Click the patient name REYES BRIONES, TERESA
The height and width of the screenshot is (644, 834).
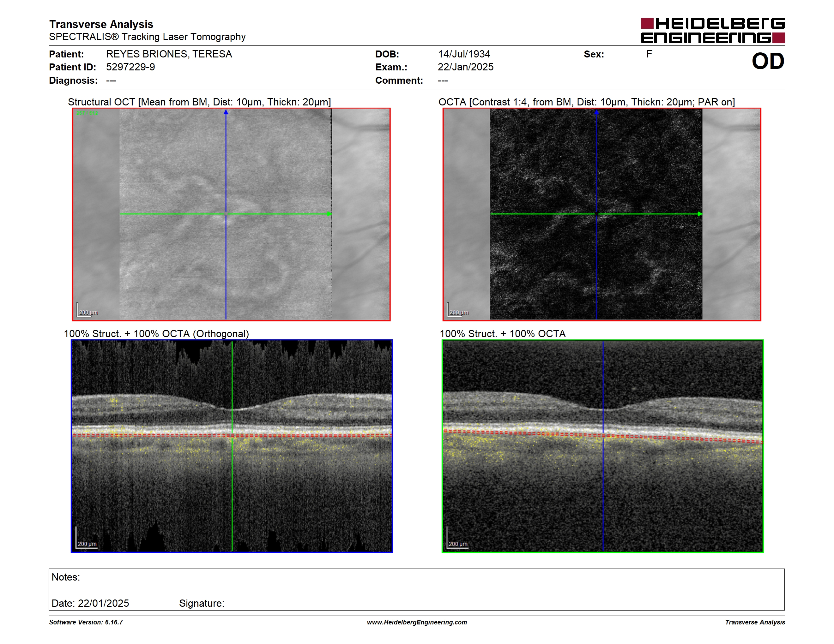tap(169, 54)
